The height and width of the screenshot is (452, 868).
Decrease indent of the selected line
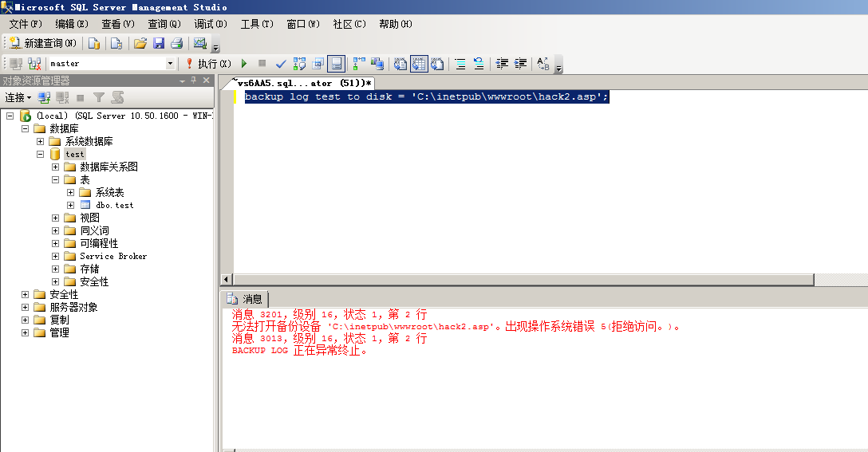502,64
